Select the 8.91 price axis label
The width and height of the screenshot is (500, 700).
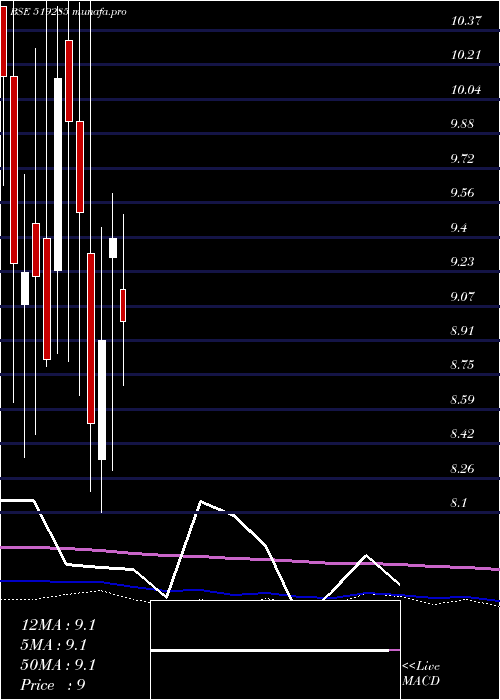click(x=462, y=331)
